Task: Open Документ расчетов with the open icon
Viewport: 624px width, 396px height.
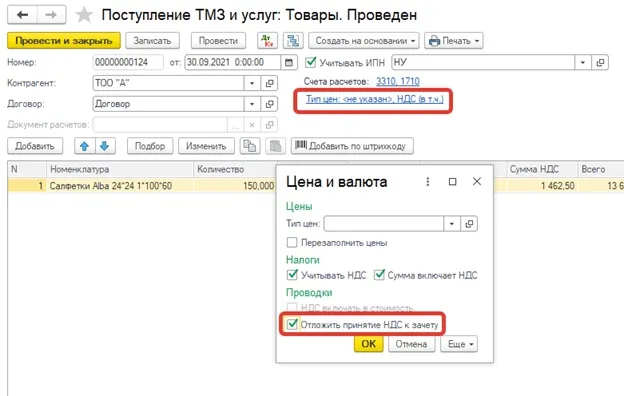Action: coord(269,125)
